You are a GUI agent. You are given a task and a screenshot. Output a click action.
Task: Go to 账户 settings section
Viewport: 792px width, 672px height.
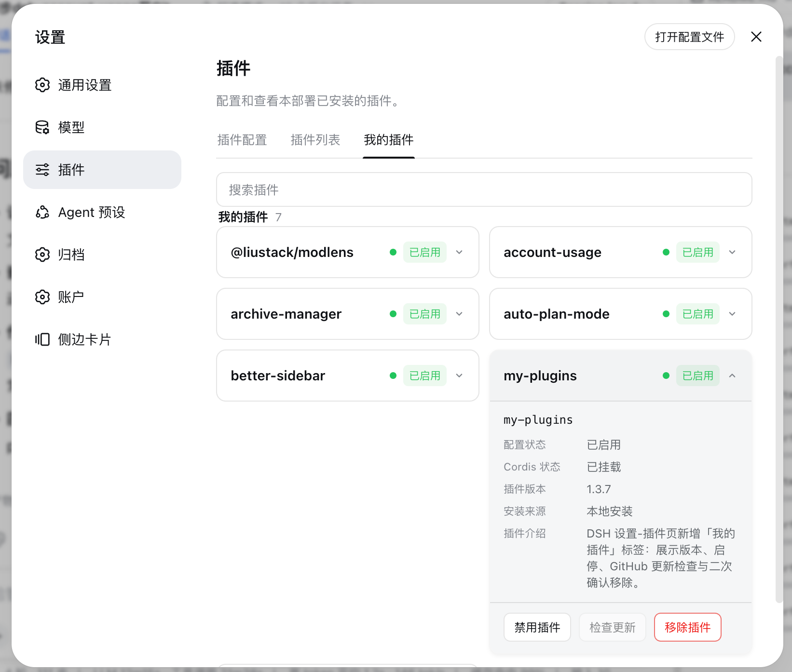102,297
